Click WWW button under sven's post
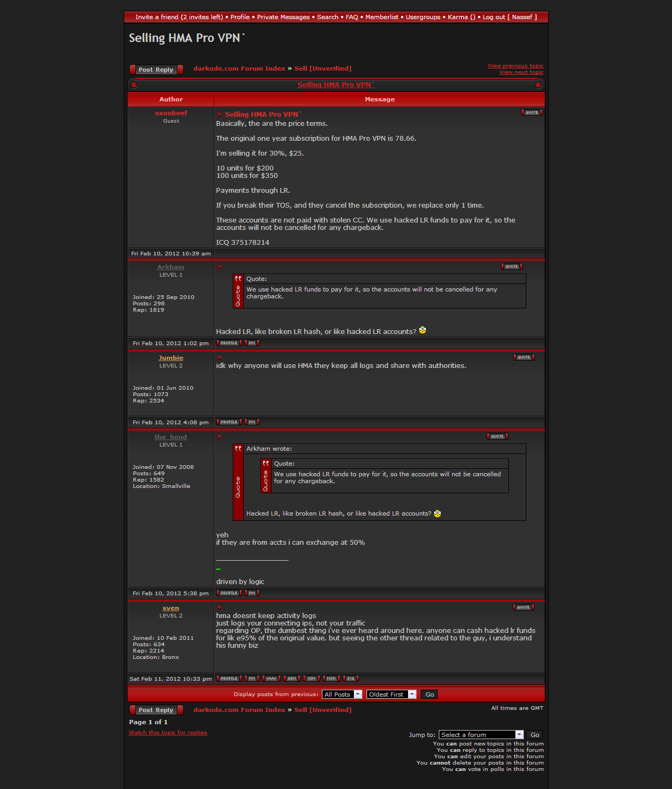Screen dimensions: 672x789 coord(271,679)
